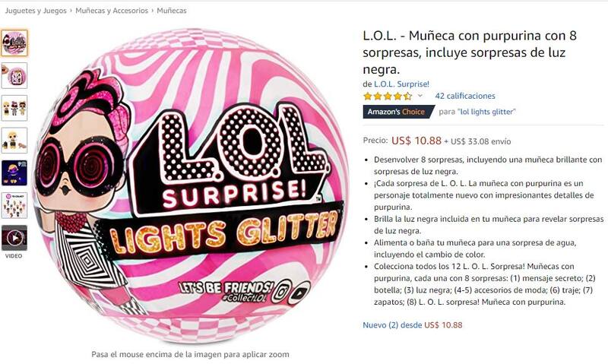
Task: Open the Juguetes y Juegos breadcrumb
Action: pos(36,11)
